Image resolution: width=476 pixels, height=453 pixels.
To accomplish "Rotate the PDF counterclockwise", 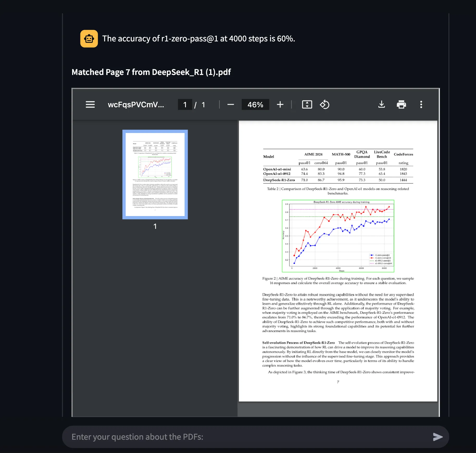I will coord(324,105).
